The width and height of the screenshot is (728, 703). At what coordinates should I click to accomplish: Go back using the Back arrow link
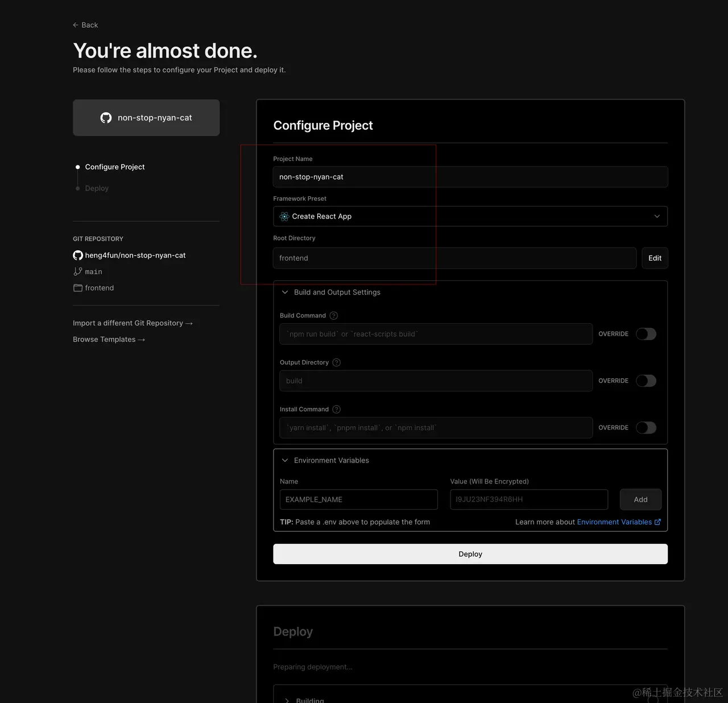(x=85, y=25)
